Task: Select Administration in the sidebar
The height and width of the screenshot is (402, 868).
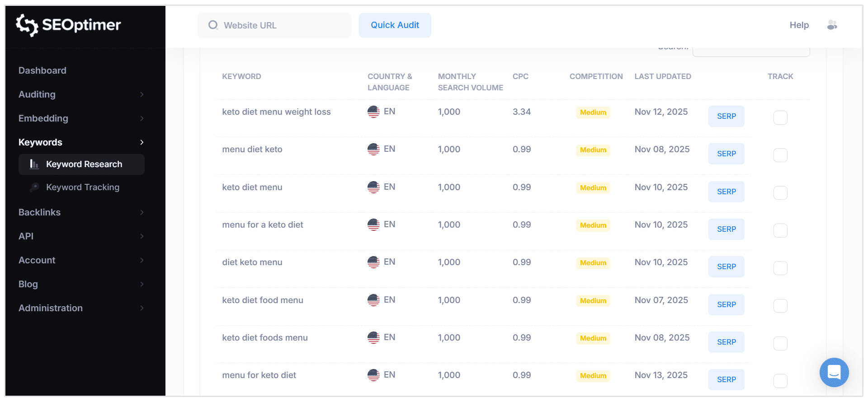Action: tap(50, 308)
